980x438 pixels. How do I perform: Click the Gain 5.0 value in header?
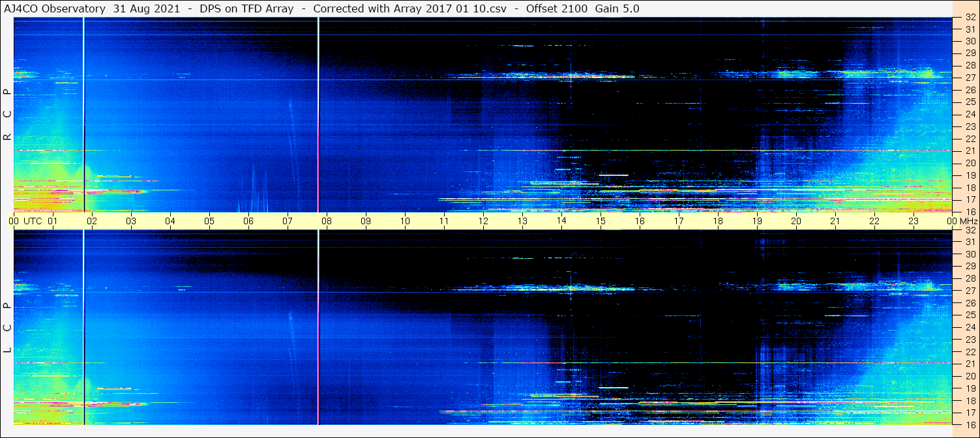pos(617,8)
